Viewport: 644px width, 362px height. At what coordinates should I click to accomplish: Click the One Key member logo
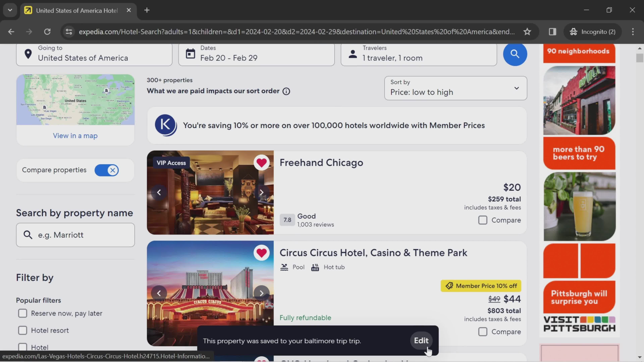coord(166,125)
